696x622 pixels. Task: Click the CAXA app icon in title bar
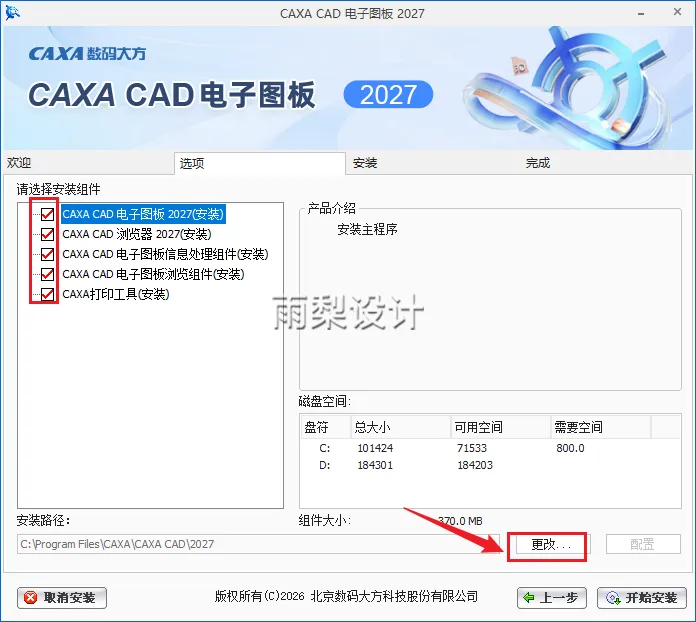pos(12,13)
